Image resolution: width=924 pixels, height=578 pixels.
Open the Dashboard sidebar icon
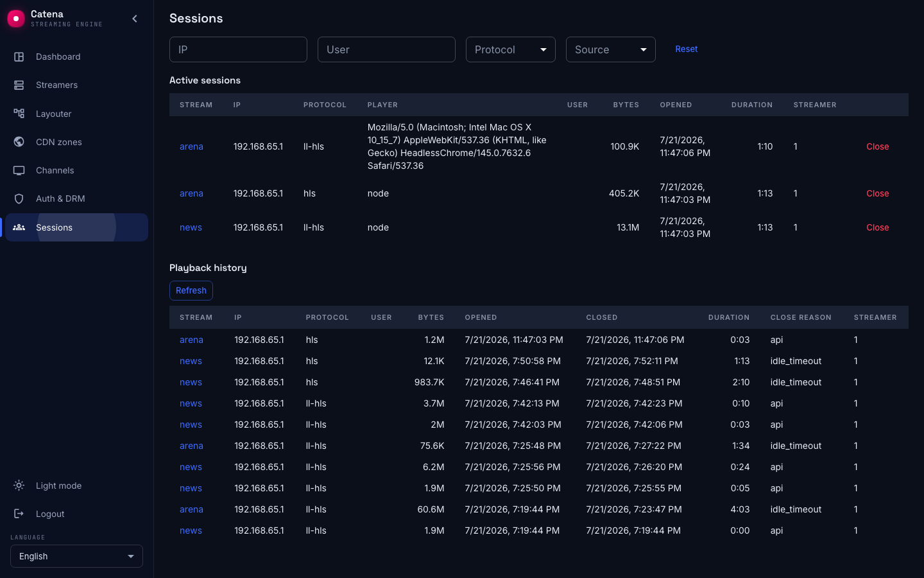click(19, 57)
